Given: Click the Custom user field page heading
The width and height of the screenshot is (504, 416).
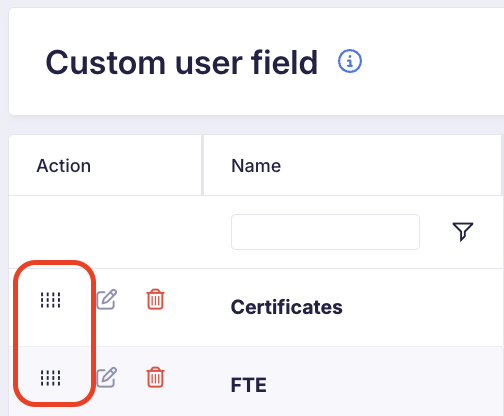Looking at the screenshot, I should pos(182,62).
